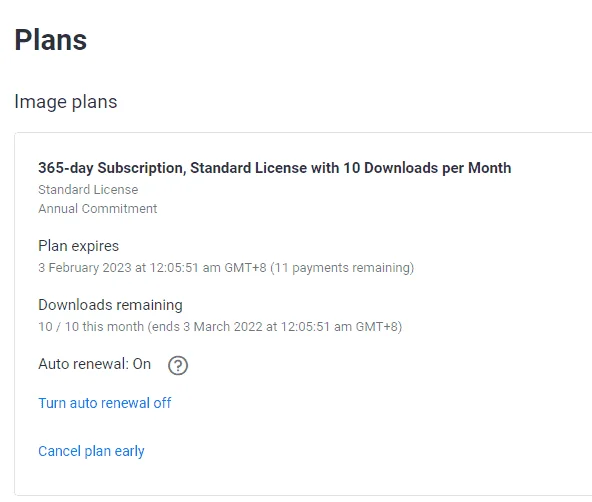Click the Image plans section heading
The height and width of the screenshot is (502, 592).
(x=66, y=102)
